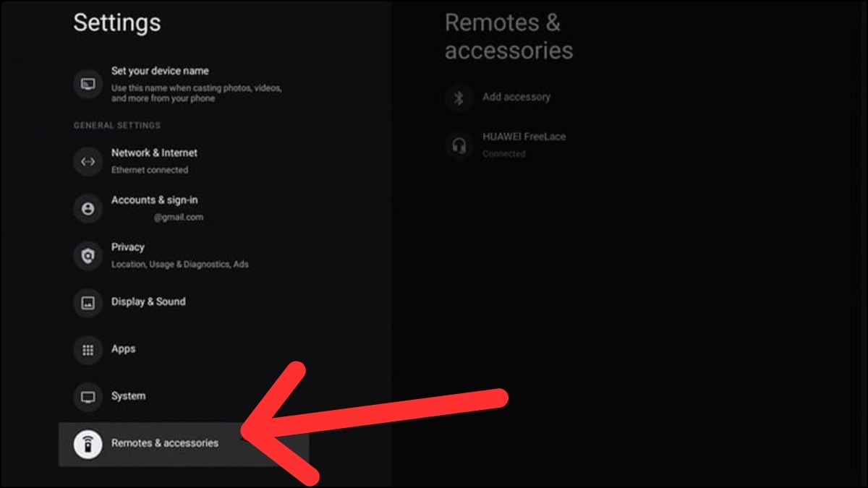Select Remotes & accessories entry
Image resolution: width=868 pixels, height=488 pixels.
click(164, 444)
